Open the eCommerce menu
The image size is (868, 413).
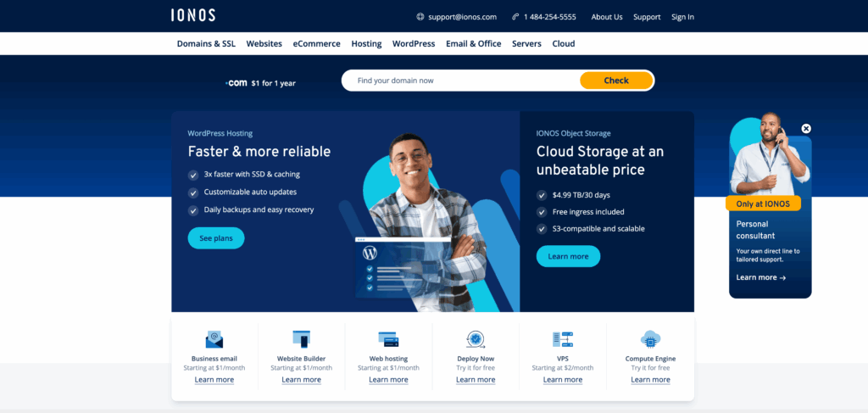pyautogui.click(x=317, y=44)
